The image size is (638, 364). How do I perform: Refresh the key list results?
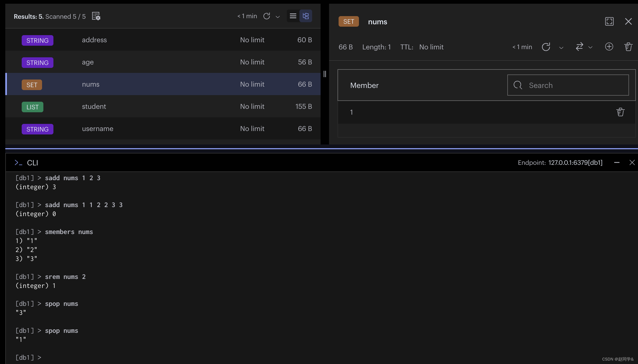(x=267, y=16)
